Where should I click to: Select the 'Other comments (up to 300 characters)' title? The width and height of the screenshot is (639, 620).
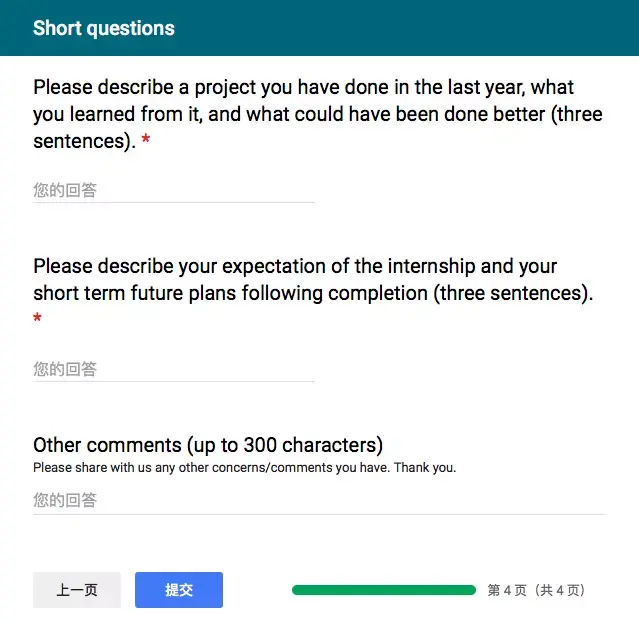tap(208, 445)
